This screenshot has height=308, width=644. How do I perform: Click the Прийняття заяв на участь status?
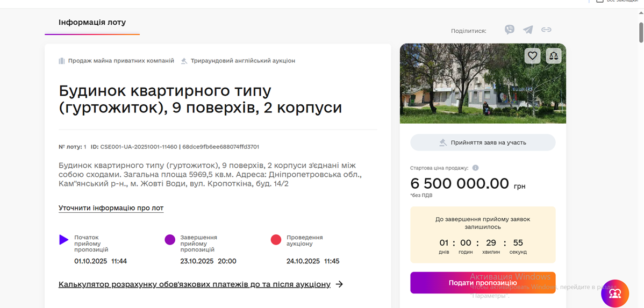(482, 142)
